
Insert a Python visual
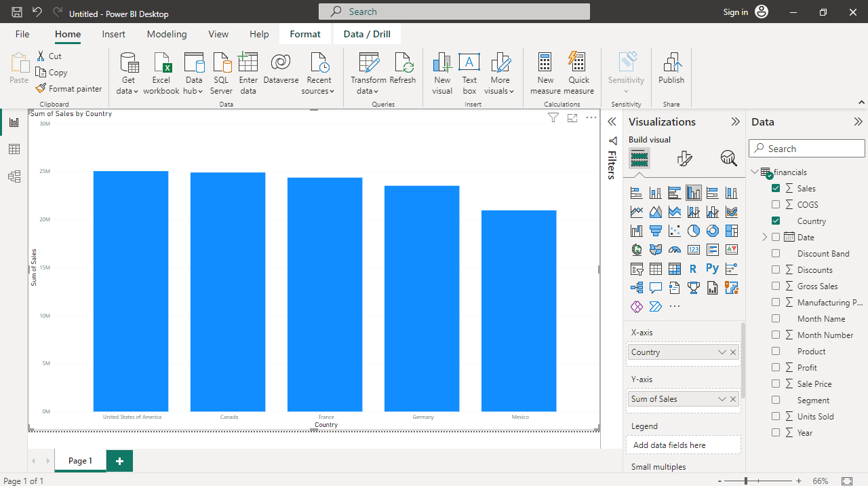[x=712, y=269]
